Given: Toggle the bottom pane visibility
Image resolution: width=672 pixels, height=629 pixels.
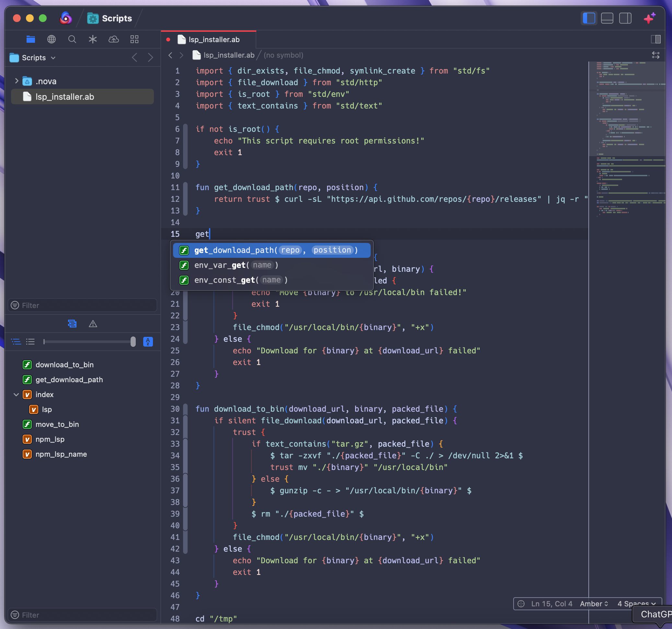Looking at the screenshot, I should pos(607,18).
